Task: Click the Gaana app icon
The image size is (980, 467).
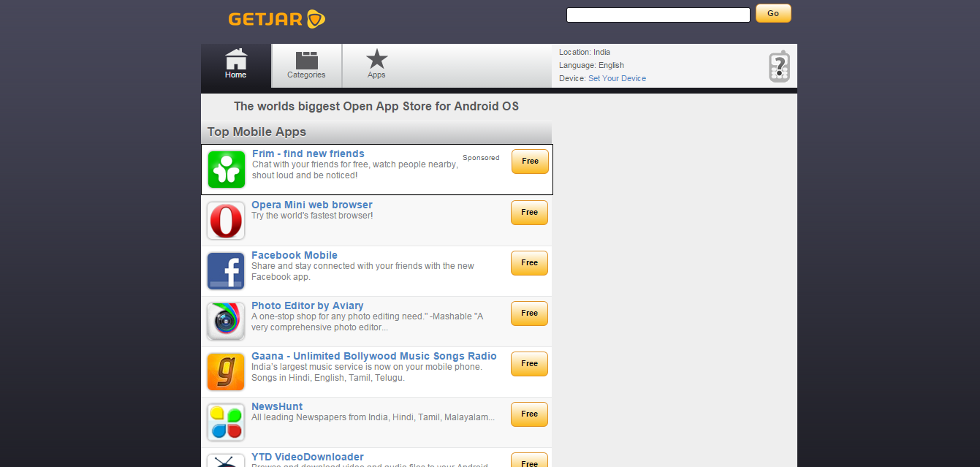Action: [226, 372]
